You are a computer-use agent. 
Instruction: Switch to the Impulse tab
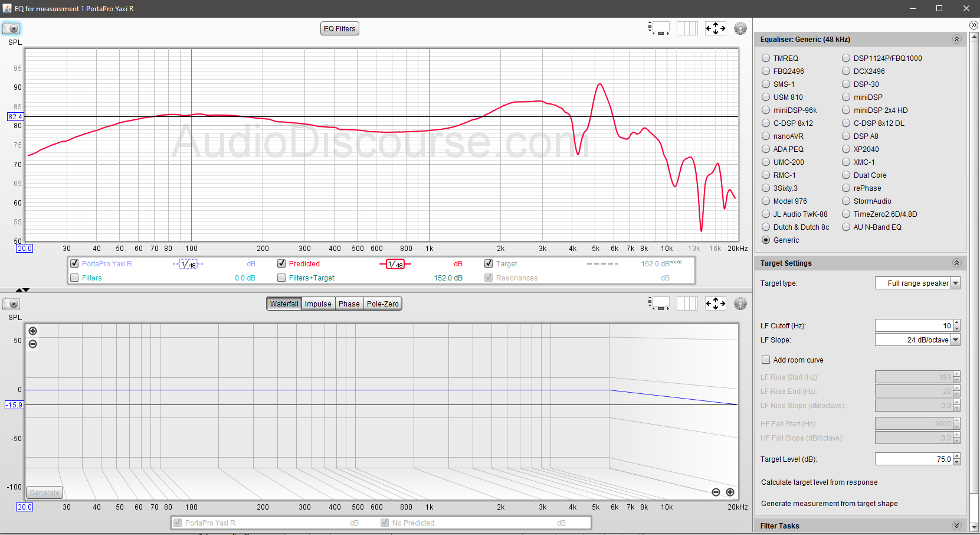(318, 303)
